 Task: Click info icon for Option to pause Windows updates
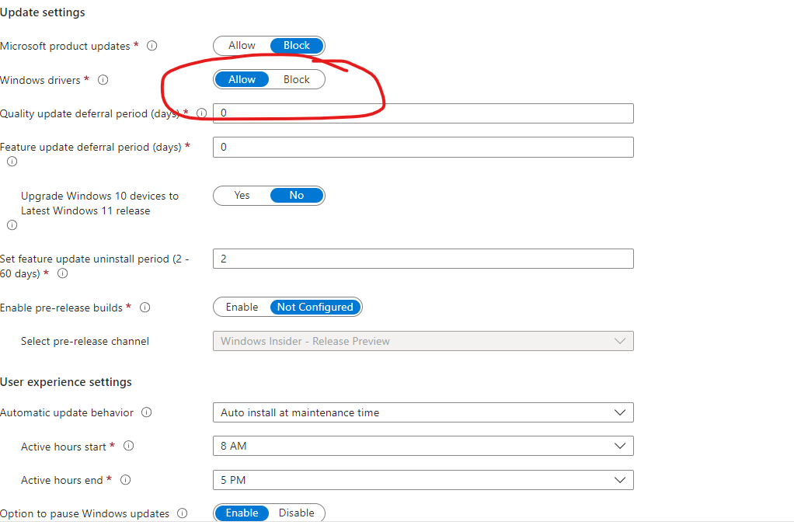click(183, 513)
